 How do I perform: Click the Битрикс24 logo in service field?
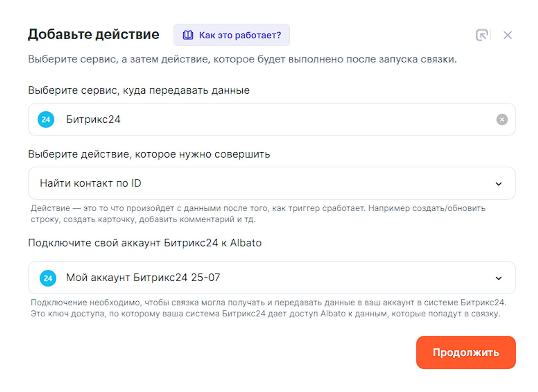pyautogui.click(x=46, y=119)
